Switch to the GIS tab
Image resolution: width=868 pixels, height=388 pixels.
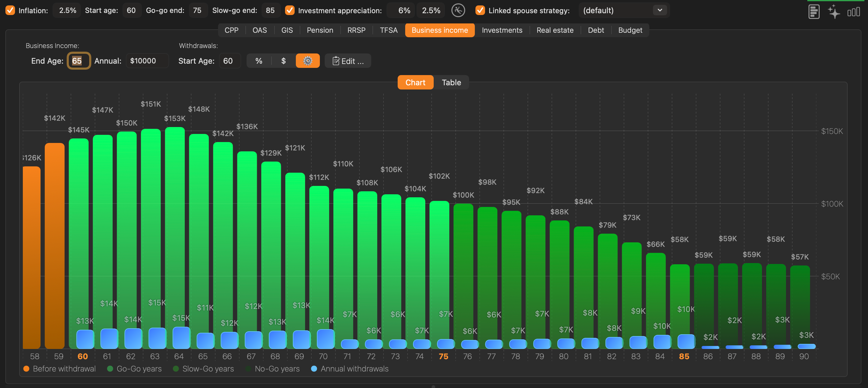tap(287, 30)
